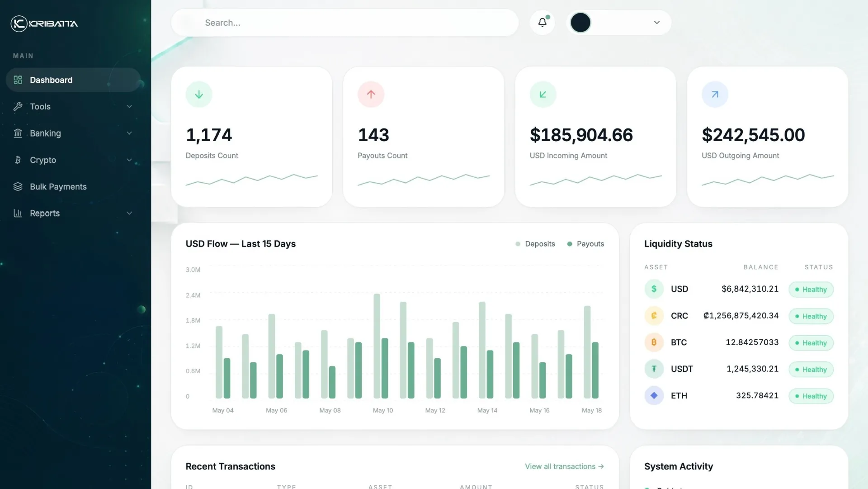868x489 pixels.
Task: Click the Payouts Count up-arrow icon
Action: pyautogui.click(x=371, y=95)
